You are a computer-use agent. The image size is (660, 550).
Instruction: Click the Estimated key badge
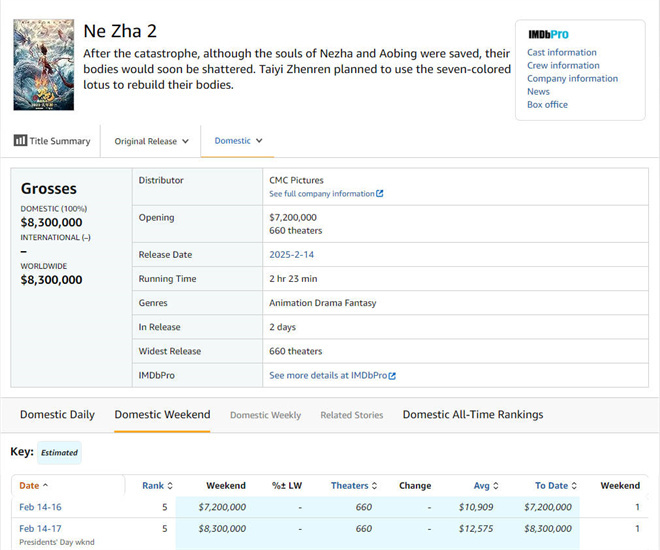click(59, 453)
